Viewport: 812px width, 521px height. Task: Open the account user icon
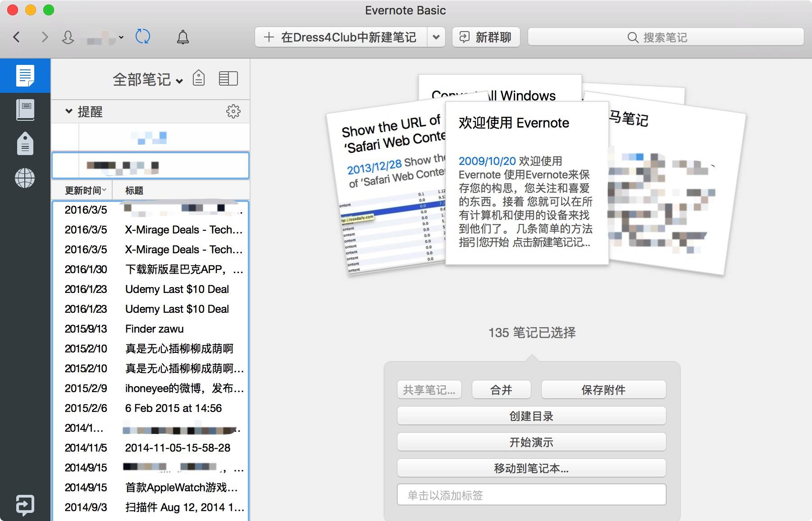tap(68, 37)
